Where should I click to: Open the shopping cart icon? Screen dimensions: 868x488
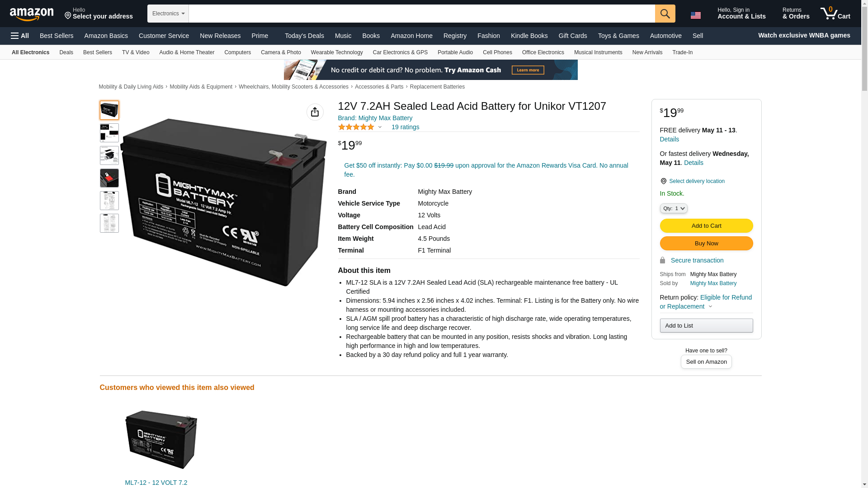(x=835, y=14)
